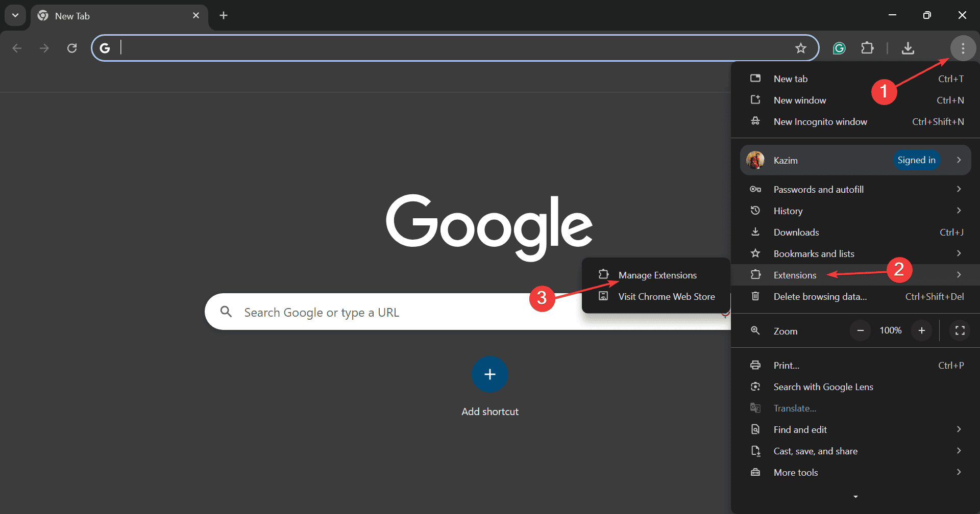Click the address bar input
The width and height of the screenshot is (980, 514).
(x=454, y=48)
